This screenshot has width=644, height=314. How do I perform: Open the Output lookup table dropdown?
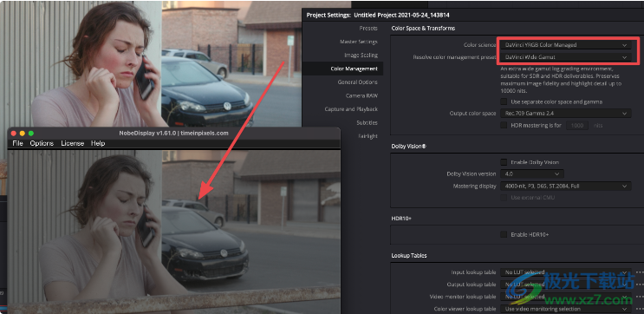[x=565, y=285]
